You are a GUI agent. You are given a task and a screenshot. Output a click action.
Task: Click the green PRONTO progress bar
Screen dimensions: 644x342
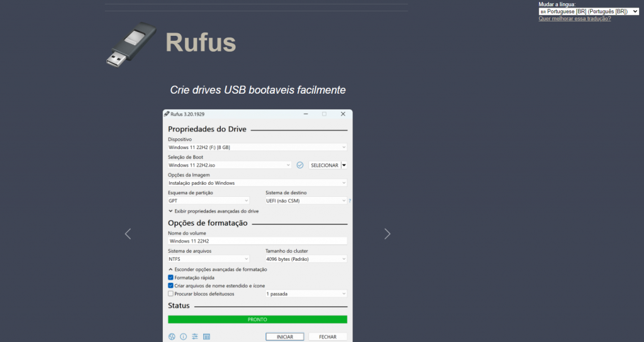257,319
